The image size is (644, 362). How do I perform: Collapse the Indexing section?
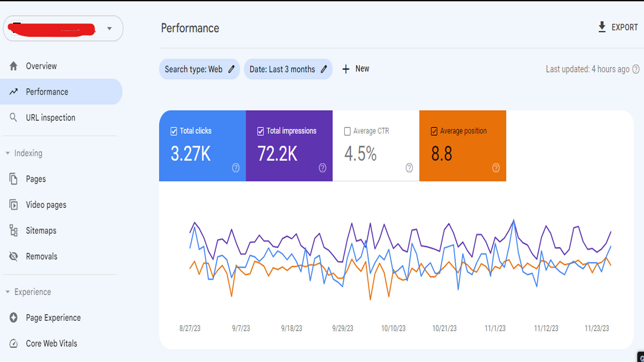click(8, 153)
